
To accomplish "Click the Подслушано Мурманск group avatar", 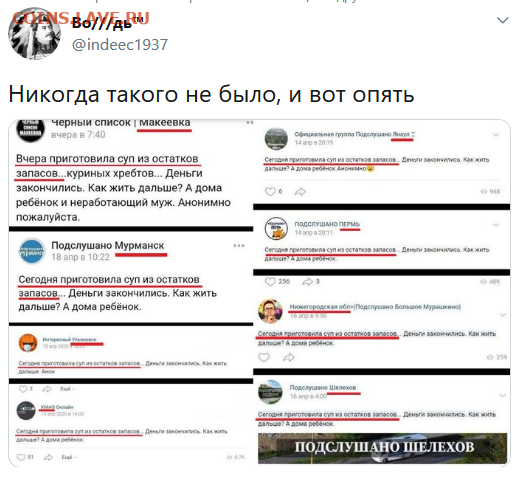I will (x=31, y=252).
